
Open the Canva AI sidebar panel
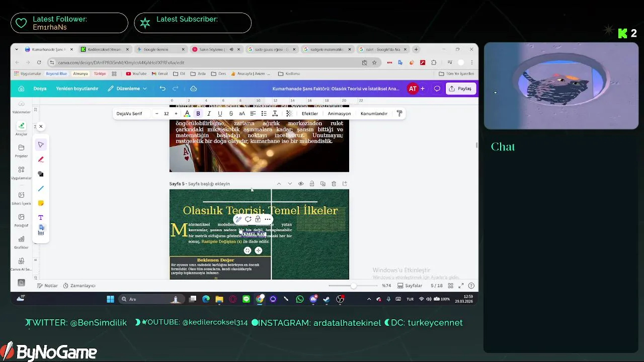[21, 264]
